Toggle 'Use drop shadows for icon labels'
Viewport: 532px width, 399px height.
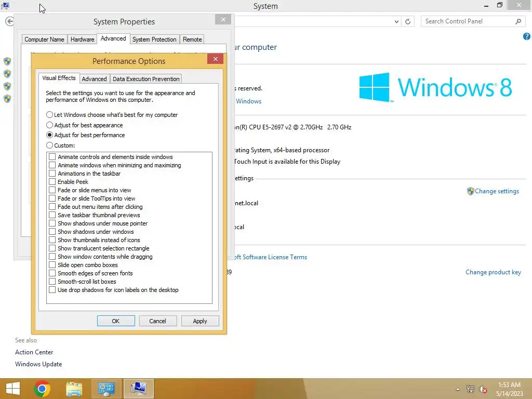coord(52,290)
